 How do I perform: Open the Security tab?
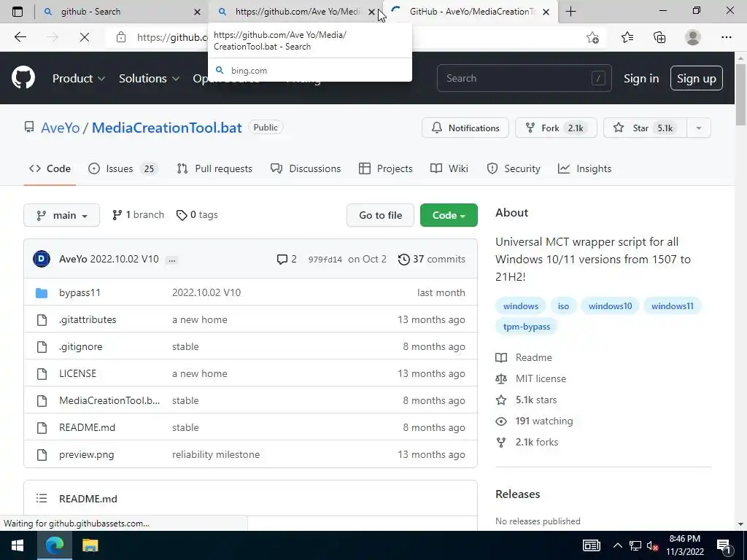coord(514,168)
